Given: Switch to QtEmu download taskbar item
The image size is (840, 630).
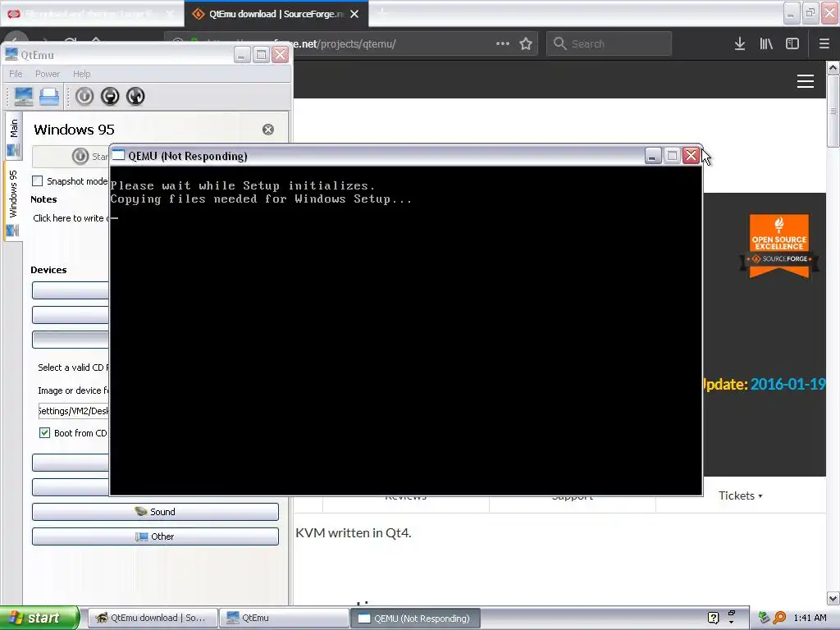Looking at the screenshot, I should coord(152,619).
